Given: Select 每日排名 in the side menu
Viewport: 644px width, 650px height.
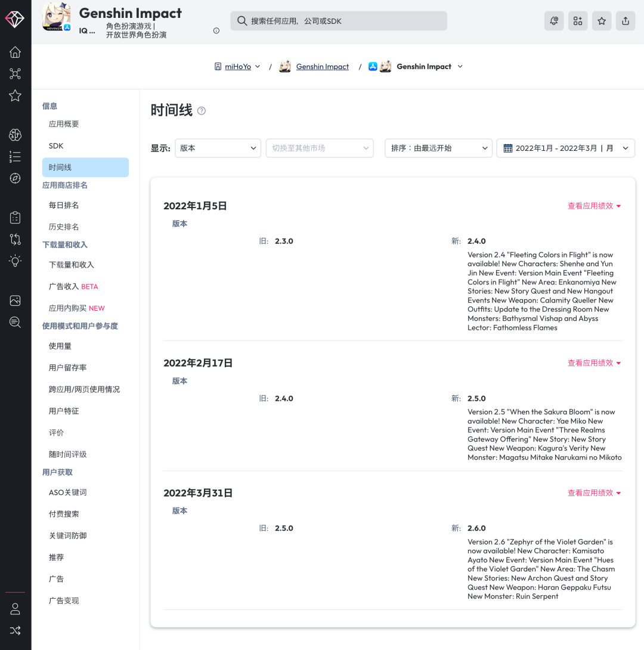Looking at the screenshot, I should [64, 205].
